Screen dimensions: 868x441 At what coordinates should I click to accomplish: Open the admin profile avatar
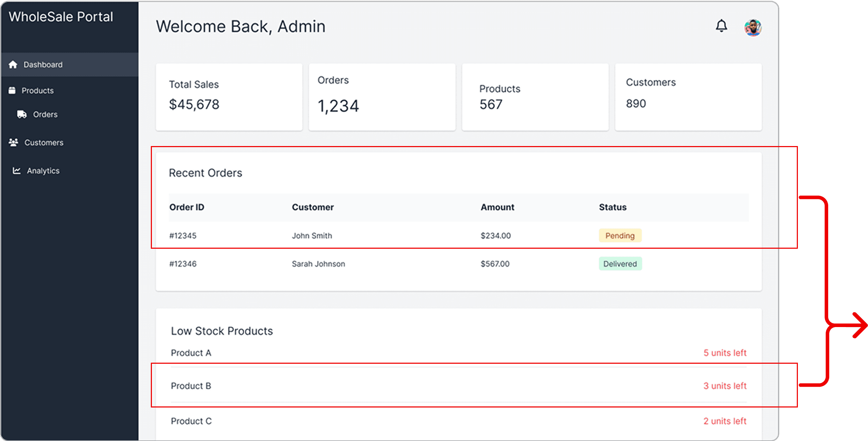pos(753,28)
